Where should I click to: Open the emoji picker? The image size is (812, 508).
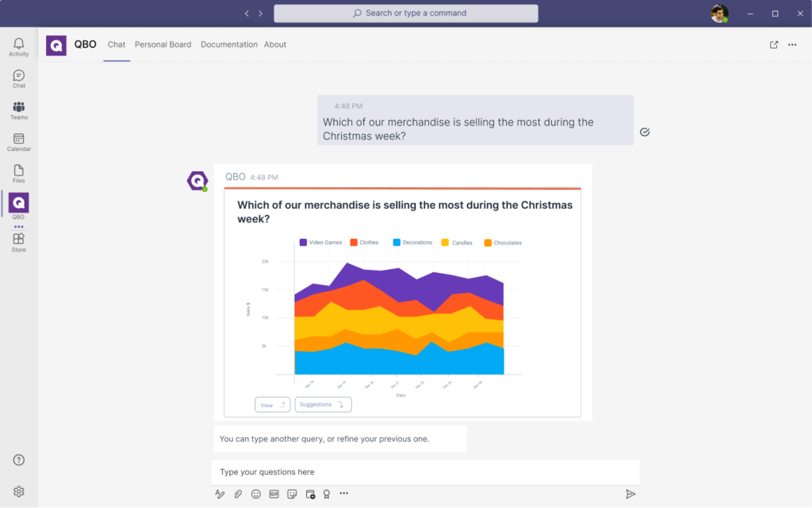click(x=256, y=494)
